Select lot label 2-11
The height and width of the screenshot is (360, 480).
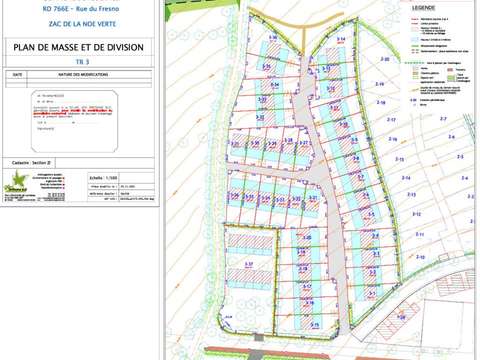pos(420,234)
